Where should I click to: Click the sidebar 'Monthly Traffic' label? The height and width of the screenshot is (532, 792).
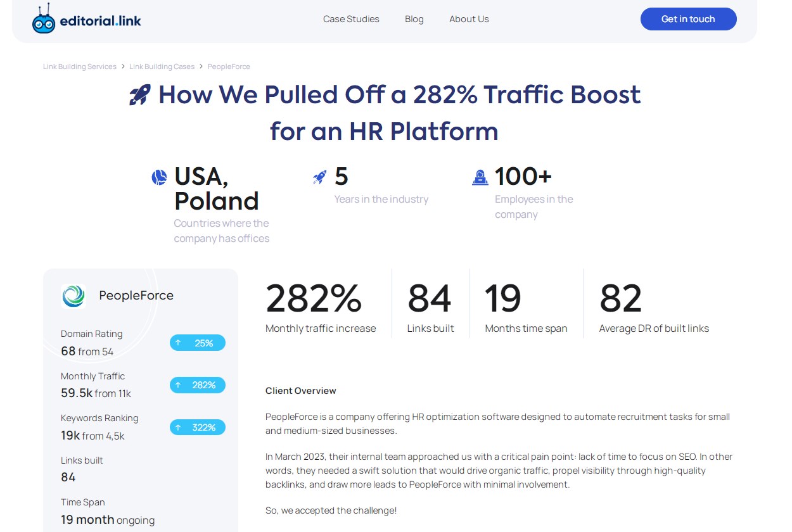click(x=93, y=376)
